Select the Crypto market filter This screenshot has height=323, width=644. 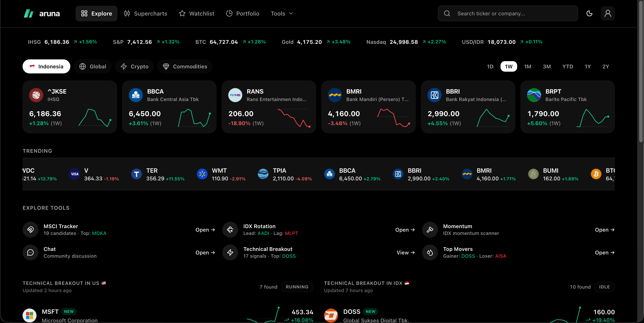click(134, 66)
